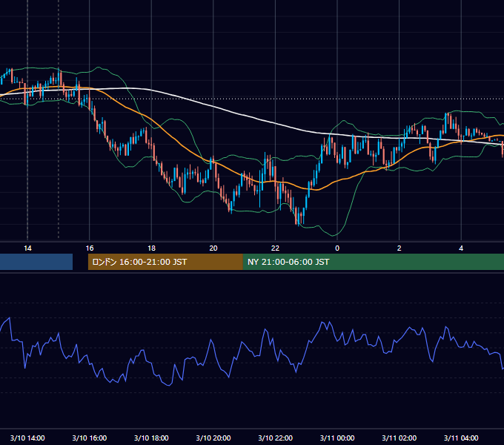Viewport: 504px width, 445px height.
Task: Click the London session bar 16:00-21:00 JST
Action: (165, 262)
